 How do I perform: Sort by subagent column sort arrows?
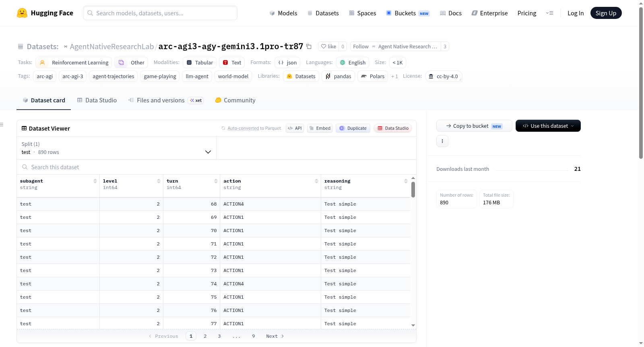(95, 181)
